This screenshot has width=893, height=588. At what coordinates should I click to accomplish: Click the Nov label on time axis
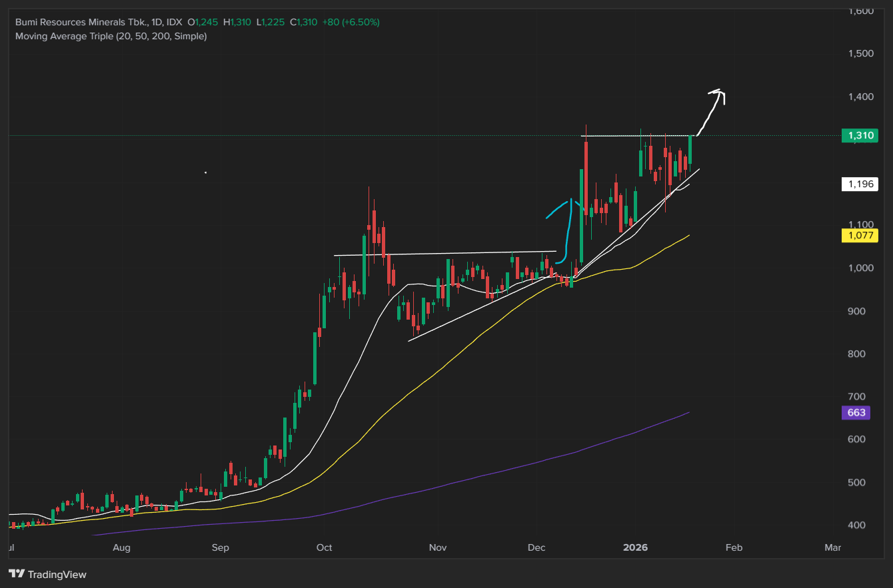click(x=438, y=548)
